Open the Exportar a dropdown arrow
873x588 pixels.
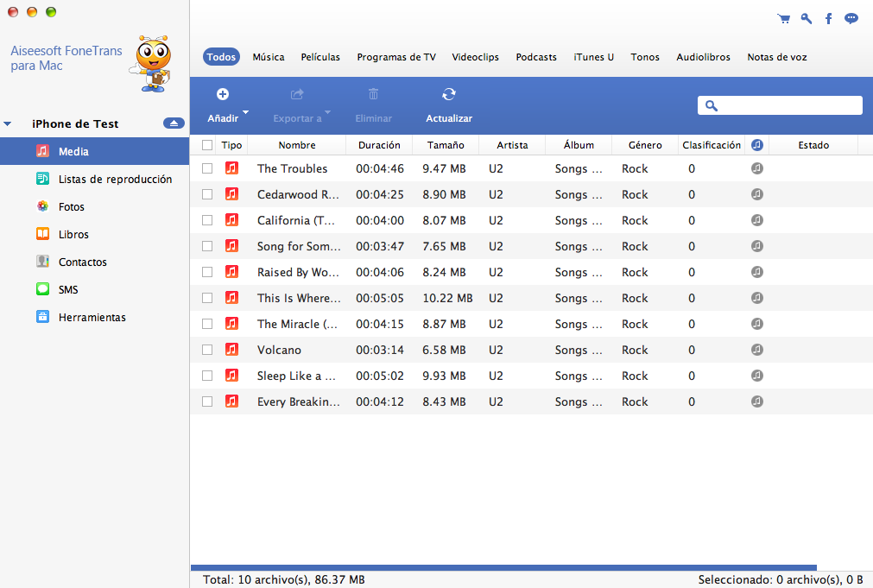point(328,112)
